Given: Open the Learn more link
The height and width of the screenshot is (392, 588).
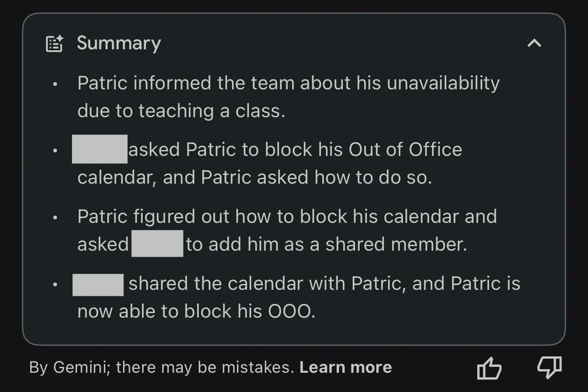Looking at the screenshot, I should tap(345, 367).
